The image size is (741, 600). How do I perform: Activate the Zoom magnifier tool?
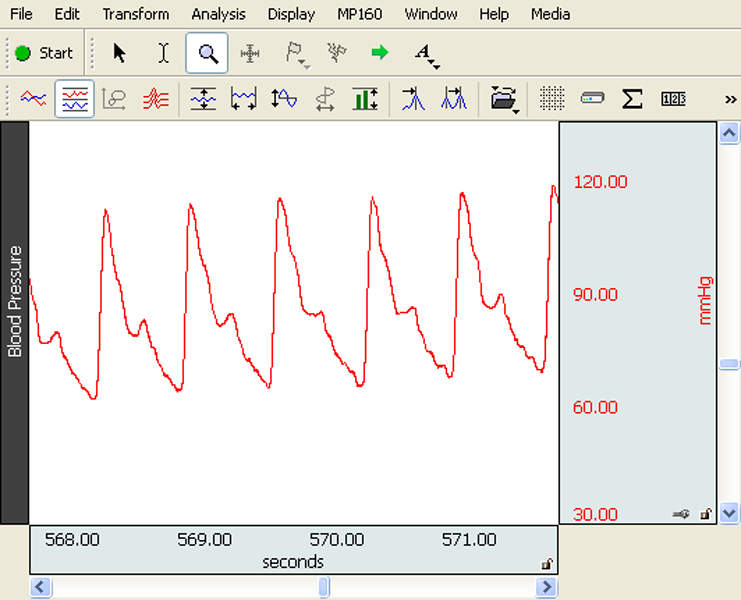point(207,53)
